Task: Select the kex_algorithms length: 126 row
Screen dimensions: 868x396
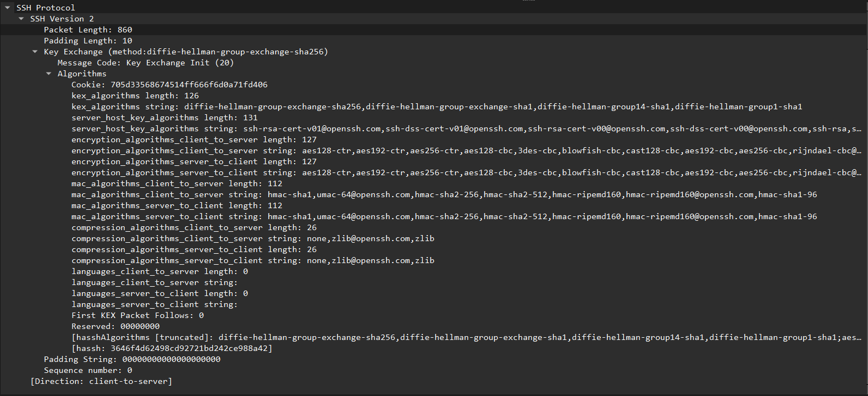Action: tap(135, 96)
